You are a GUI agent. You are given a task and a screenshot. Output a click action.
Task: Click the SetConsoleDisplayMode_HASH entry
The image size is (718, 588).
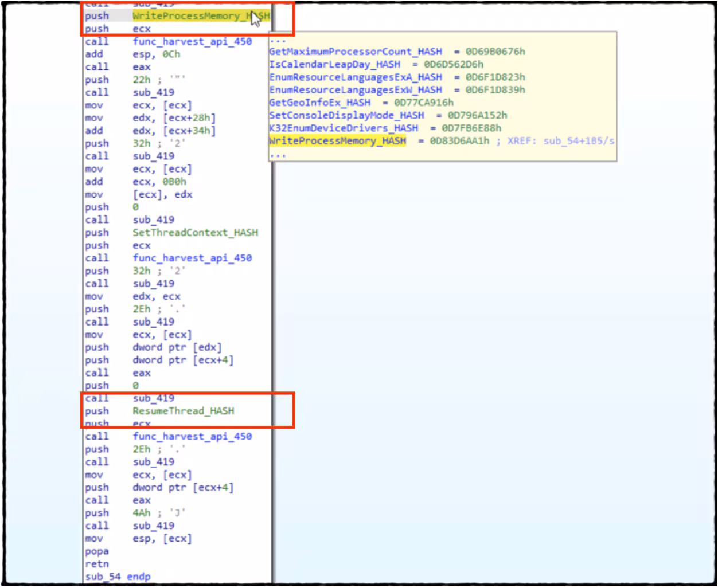(346, 115)
